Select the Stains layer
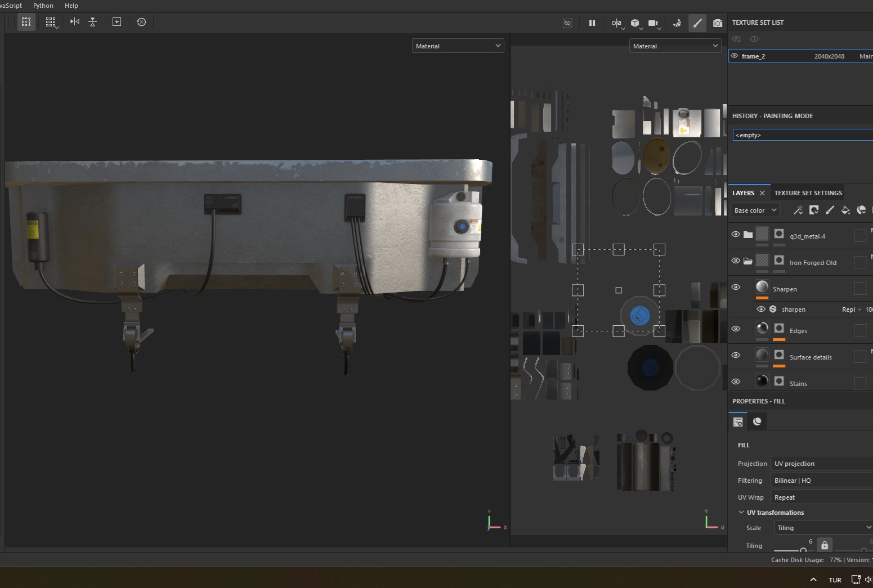The image size is (873, 588). pyautogui.click(x=798, y=384)
